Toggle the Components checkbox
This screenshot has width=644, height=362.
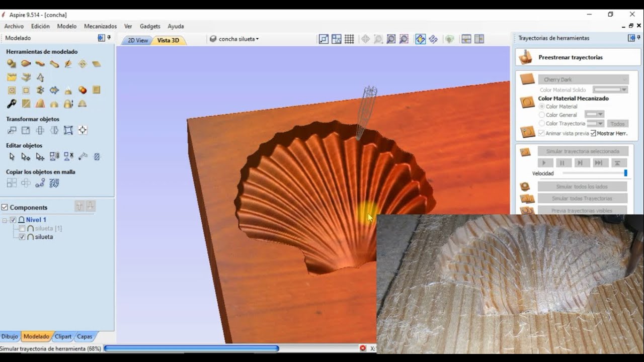[5, 207]
